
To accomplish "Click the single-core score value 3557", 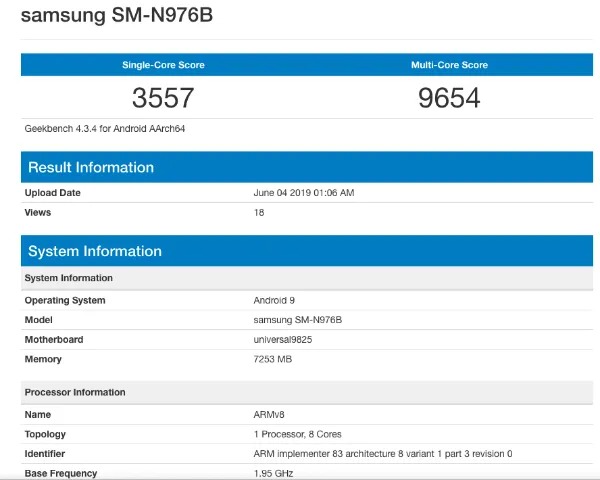I will click(x=163, y=98).
